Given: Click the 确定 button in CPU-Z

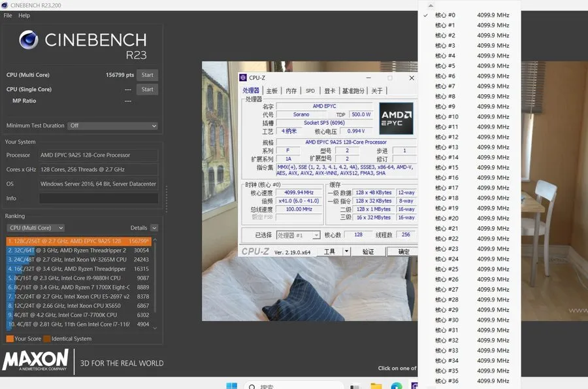Looking at the screenshot, I should [402, 252].
